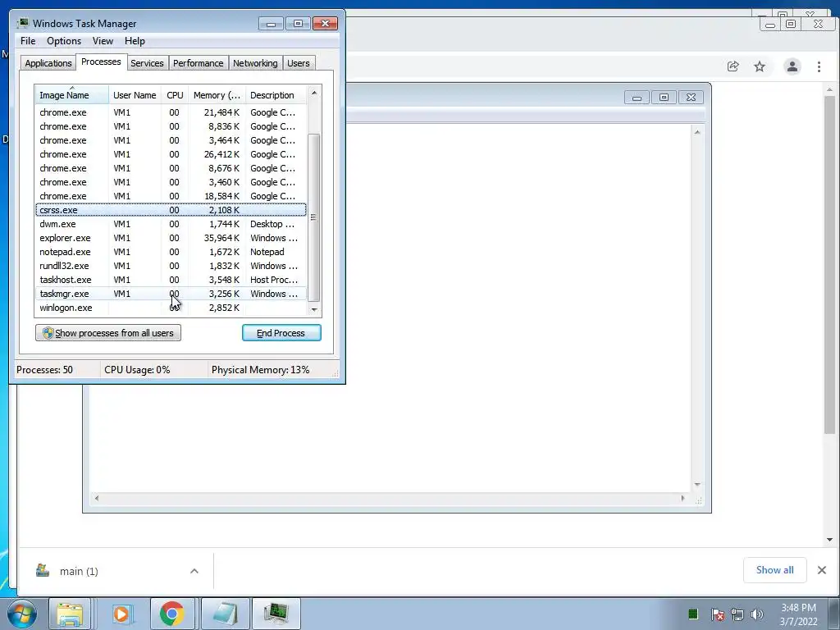Click the green Task Manager tray icon
The height and width of the screenshot is (630, 840).
tap(692, 614)
